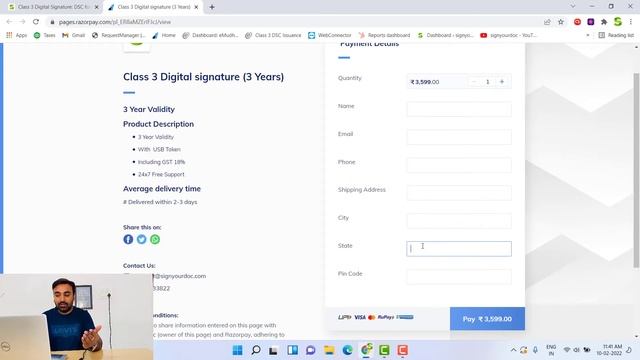Open green Camtasia taskbar icon
This screenshot has height=360, width=640.
click(x=384, y=350)
